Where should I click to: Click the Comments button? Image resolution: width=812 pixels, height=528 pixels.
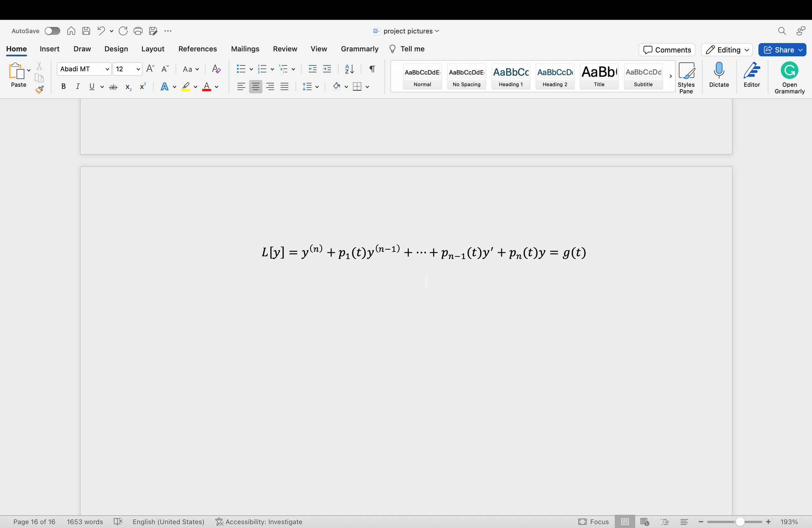[x=667, y=50]
